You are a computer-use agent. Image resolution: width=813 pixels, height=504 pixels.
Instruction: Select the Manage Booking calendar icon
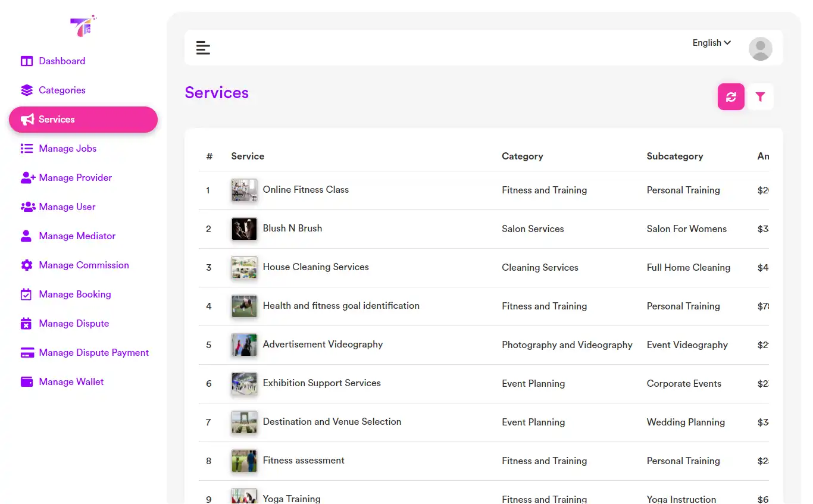[x=27, y=294]
